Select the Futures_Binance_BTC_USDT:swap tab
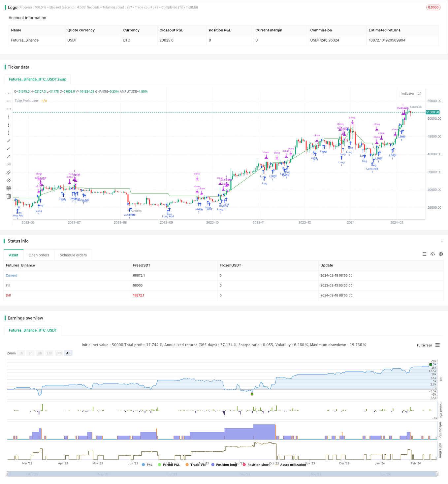 tap(37, 79)
